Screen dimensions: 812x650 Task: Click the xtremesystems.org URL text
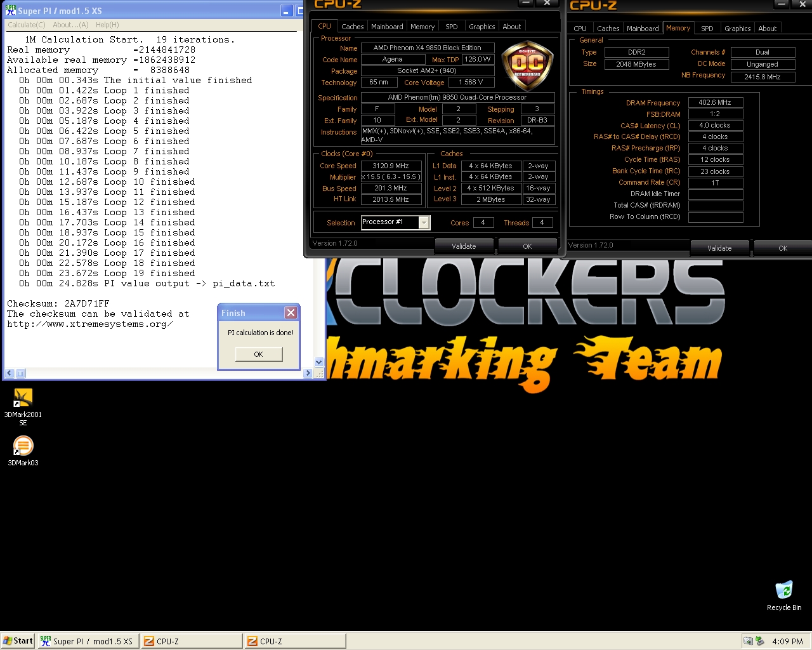pyautogui.click(x=89, y=324)
